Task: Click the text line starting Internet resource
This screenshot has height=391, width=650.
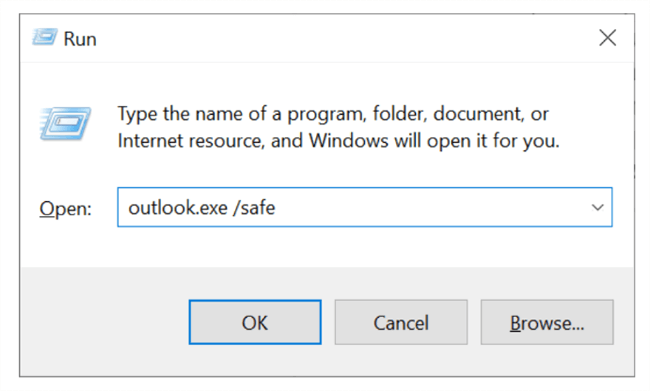Action: pyautogui.click(x=338, y=141)
